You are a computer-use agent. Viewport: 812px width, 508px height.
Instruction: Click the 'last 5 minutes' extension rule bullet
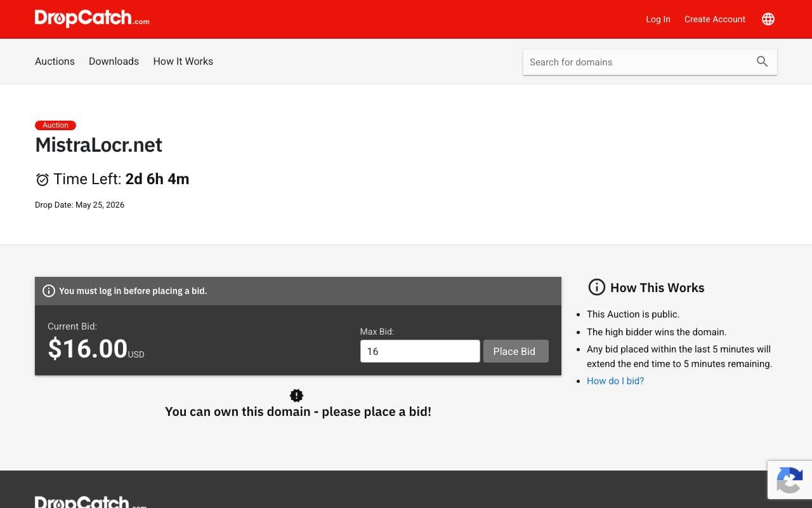[679, 356]
